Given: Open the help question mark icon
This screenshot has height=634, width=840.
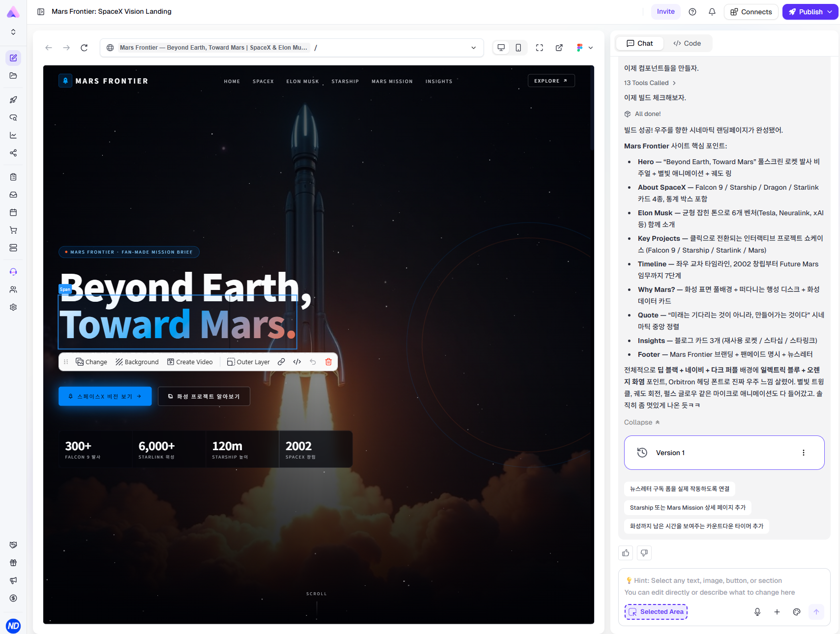Looking at the screenshot, I should pos(692,12).
